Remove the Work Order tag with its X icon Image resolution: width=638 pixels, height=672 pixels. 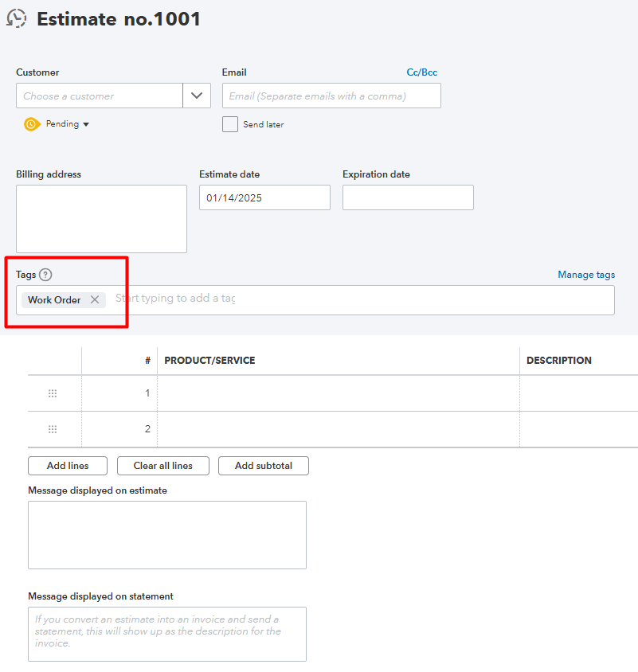(94, 300)
